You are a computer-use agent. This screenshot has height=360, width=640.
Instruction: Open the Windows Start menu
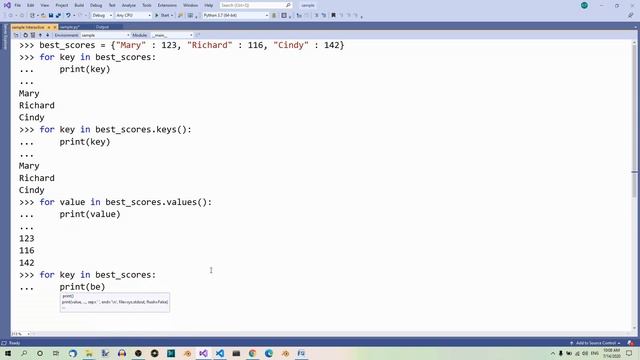(8, 353)
